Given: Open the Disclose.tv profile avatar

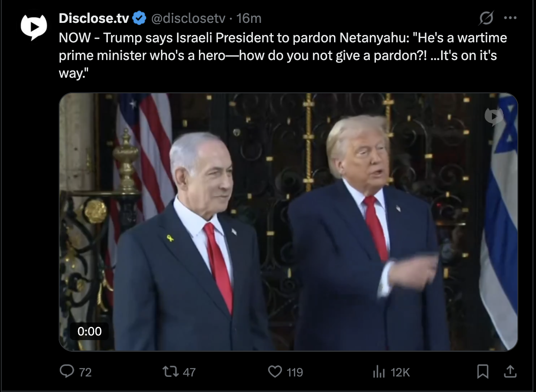Looking at the screenshot, I should point(34,27).
